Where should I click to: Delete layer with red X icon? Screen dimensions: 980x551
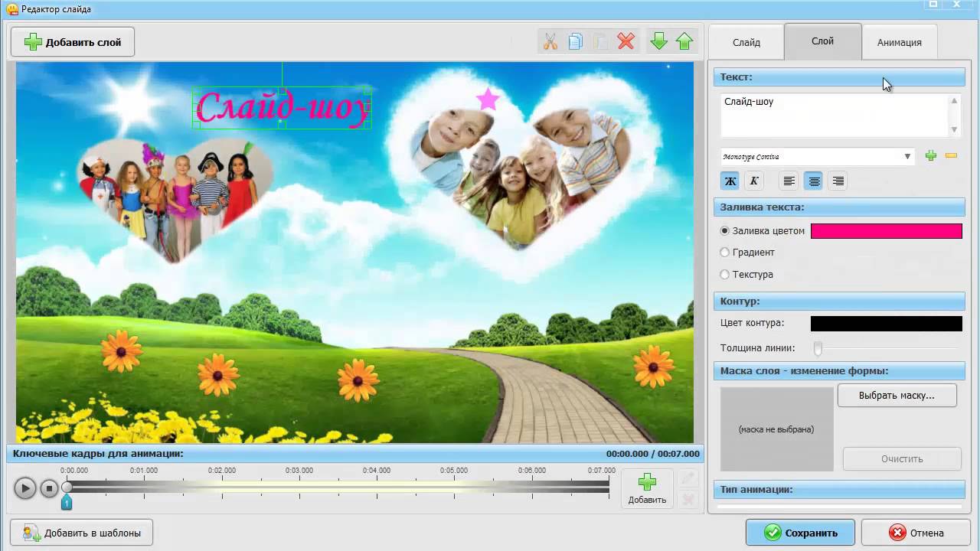tap(626, 41)
